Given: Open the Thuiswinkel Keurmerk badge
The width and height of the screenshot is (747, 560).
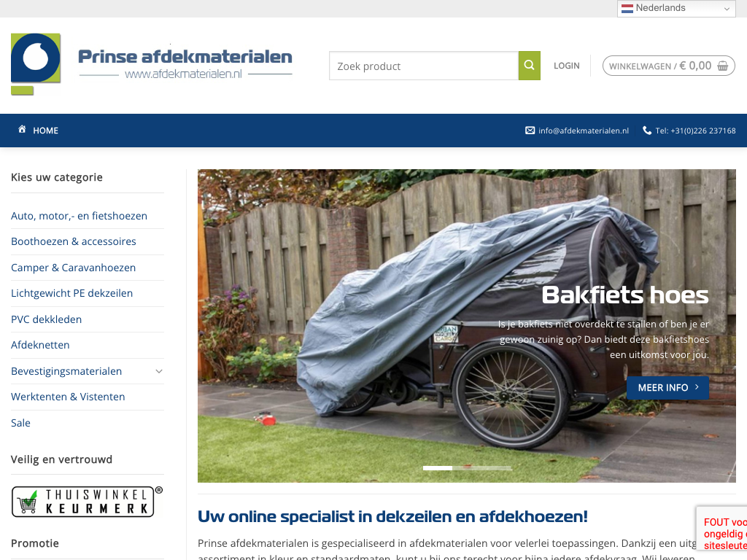Looking at the screenshot, I should pyautogui.click(x=87, y=502).
